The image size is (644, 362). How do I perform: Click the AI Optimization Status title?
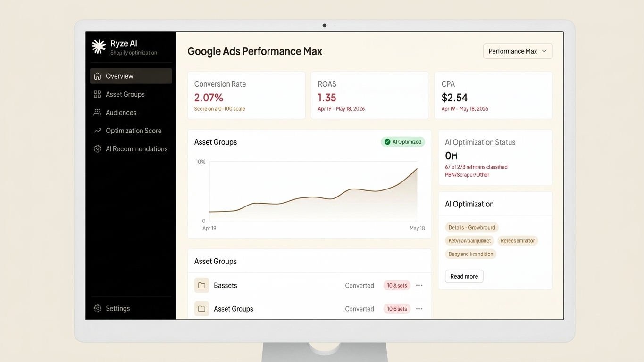480,142
